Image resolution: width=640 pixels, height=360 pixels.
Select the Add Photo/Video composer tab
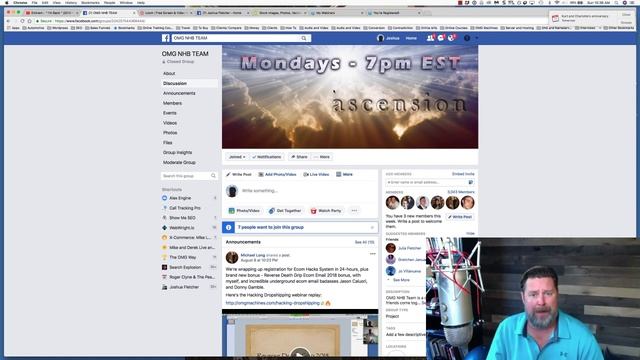278,174
